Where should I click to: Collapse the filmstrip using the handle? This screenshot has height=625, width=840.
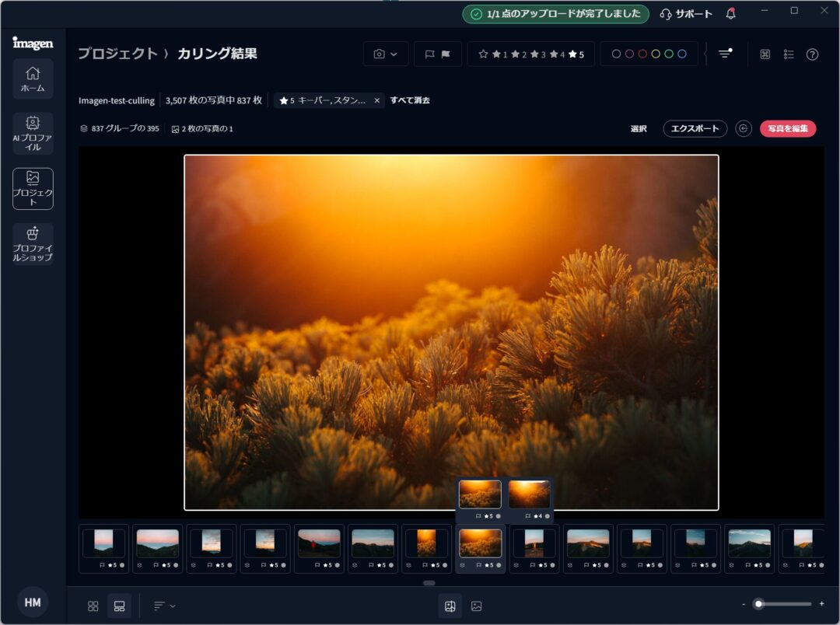click(x=429, y=582)
